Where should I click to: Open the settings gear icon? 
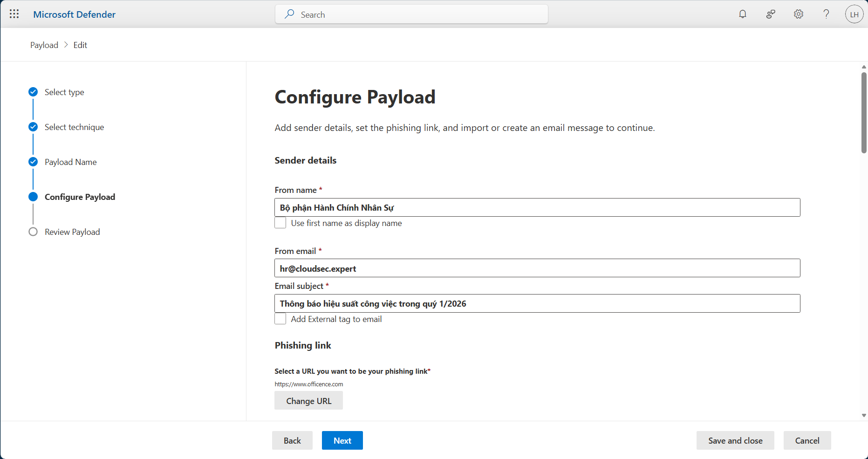pos(799,14)
